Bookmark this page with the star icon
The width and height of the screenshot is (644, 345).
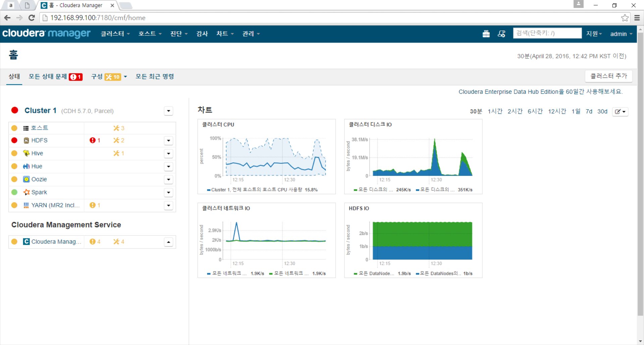coord(625,18)
